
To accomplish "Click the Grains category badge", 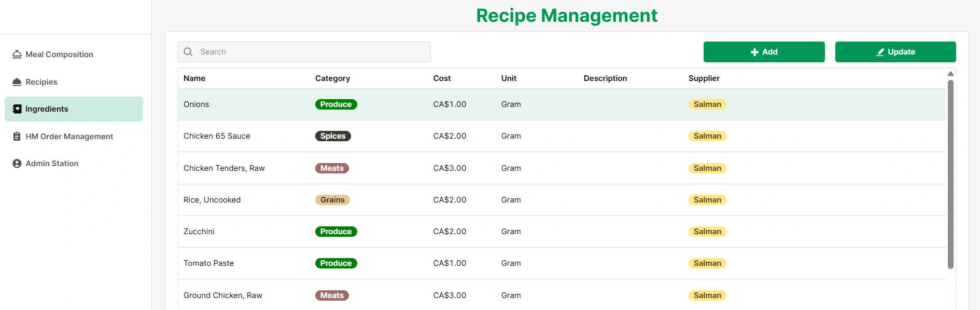I will tap(332, 200).
